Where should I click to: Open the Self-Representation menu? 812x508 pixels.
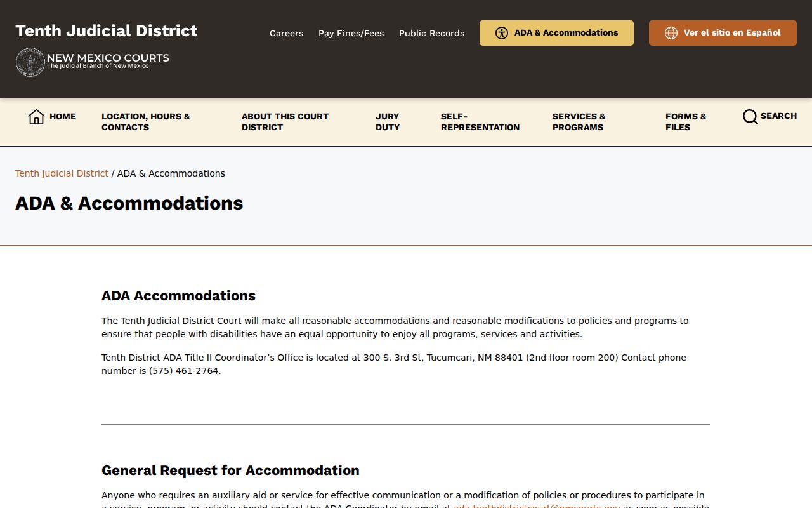coord(480,122)
